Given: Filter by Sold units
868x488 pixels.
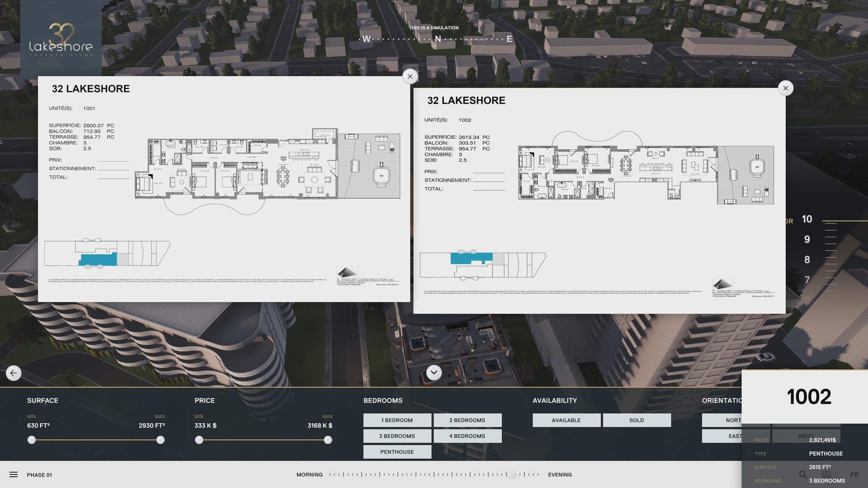Looking at the screenshot, I should click(x=637, y=420).
